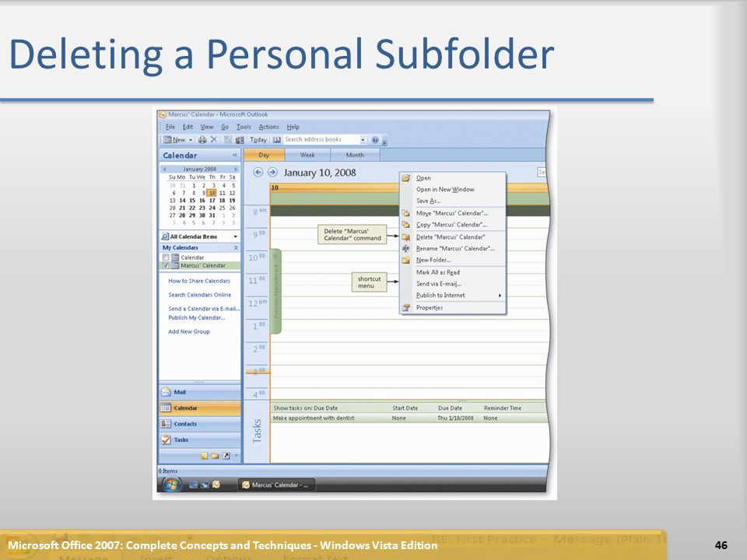Open the New button dropdown arrow
Image resolution: width=747 pixels, height=560 pixels.
click(191, 140)
